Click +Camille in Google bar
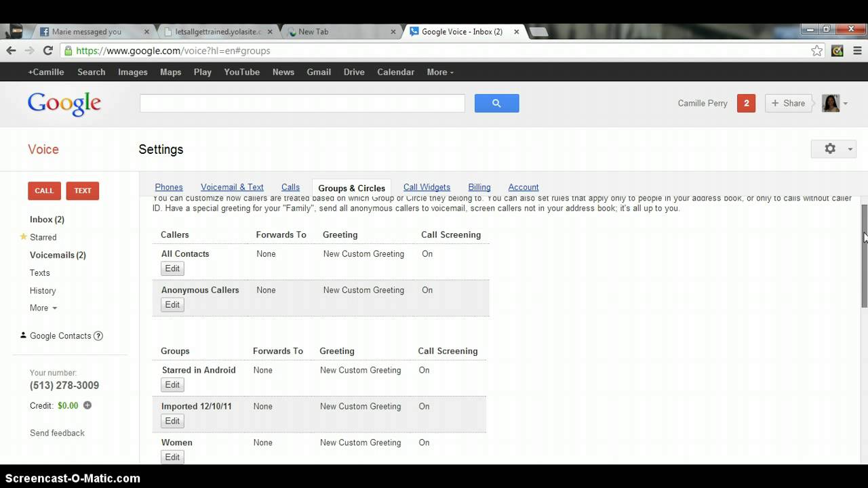Image resolution: width=868 pixels, height=488 pixels. click(x=46, y=72)
